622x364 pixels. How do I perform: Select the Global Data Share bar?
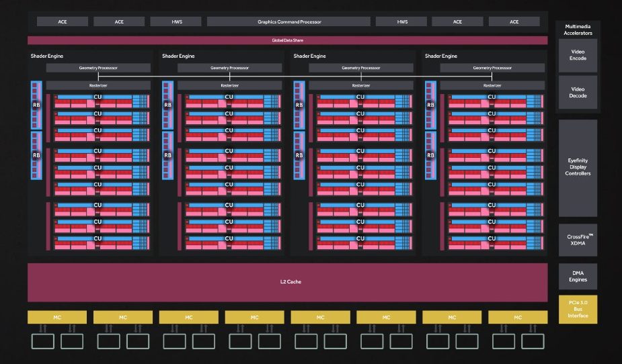[x=288, y=40]
